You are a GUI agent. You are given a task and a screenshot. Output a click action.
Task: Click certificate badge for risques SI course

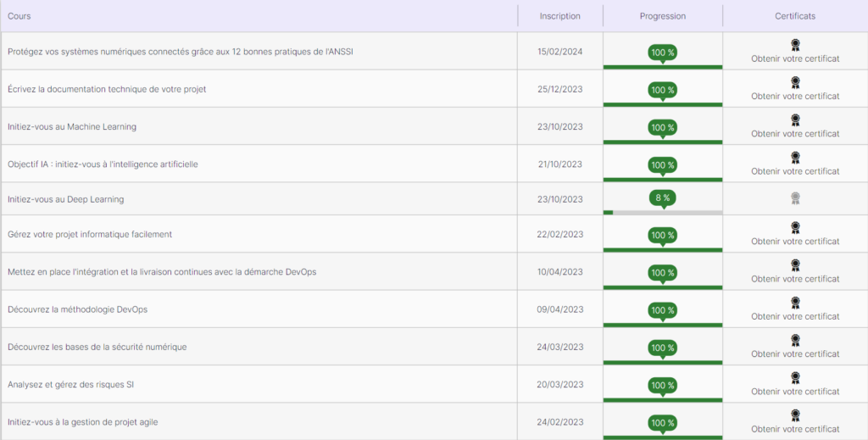[795, 379]
